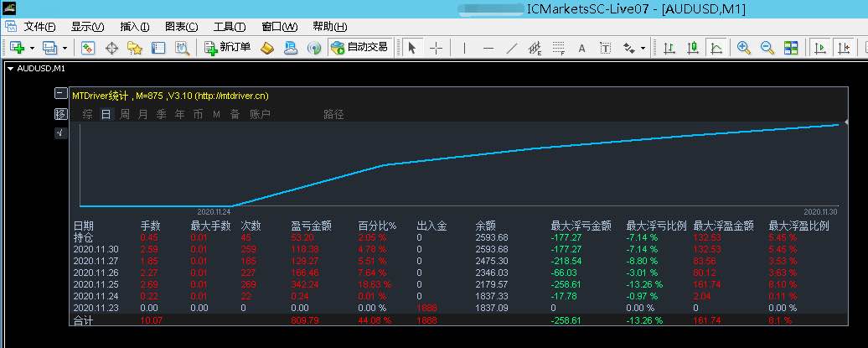Click the zoom in magnifier
868x348 pixels.
click(x=743, y=48)
